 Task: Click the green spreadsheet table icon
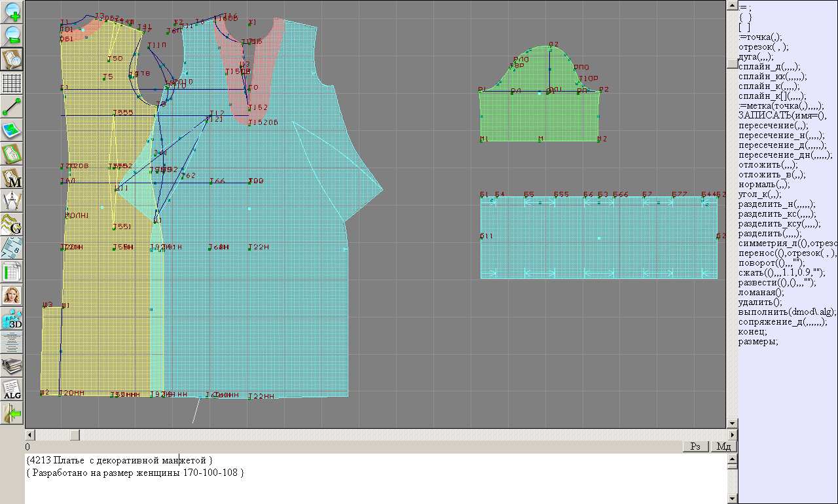click(x=12, y=272)
